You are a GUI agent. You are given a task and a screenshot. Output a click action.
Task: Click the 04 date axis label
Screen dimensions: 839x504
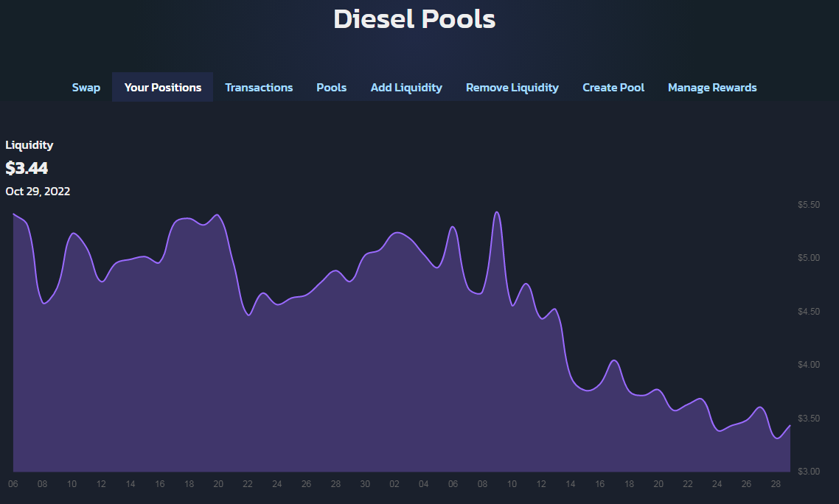tap(424, 483)
